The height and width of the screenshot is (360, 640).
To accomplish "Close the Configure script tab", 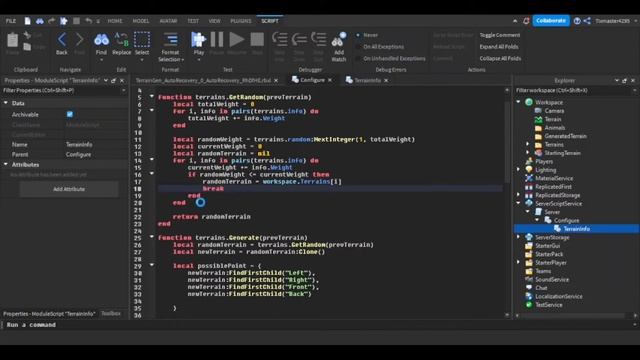I will pos(330,80).
